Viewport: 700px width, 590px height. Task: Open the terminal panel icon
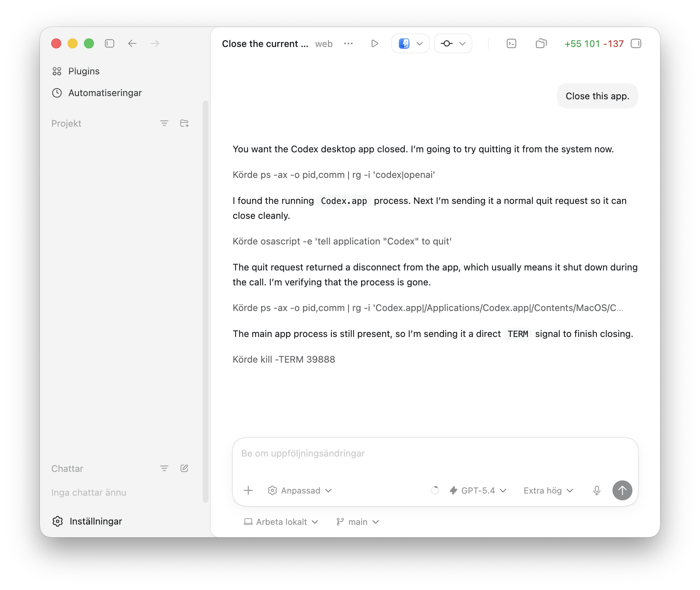click(x=511, y=43)
